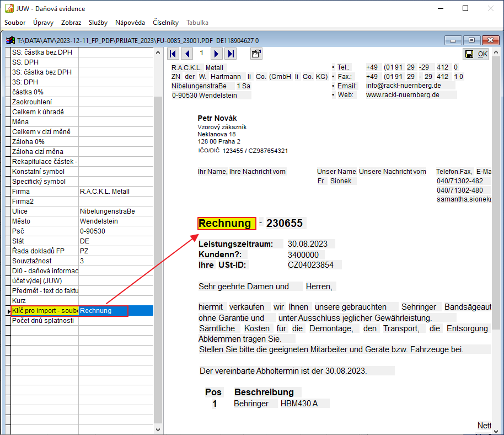
Task: Click the JUW application icon in title bar
Action: [9, 8]
